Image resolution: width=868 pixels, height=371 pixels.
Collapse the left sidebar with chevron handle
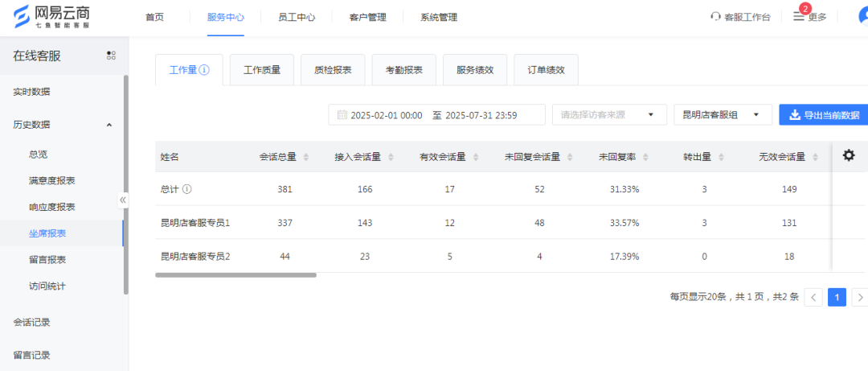(x=123, y=200)
